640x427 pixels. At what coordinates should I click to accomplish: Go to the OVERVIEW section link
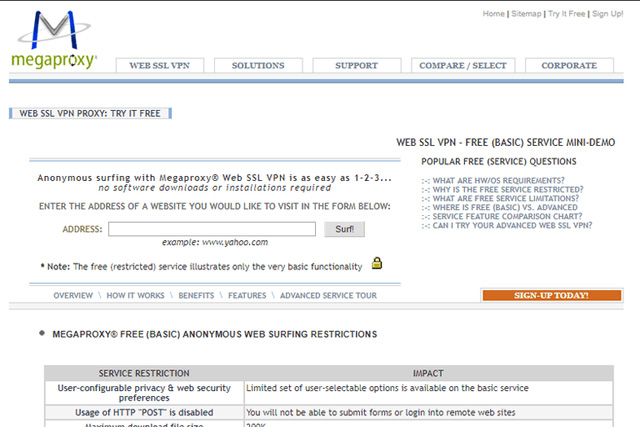[x=73, y=296]
